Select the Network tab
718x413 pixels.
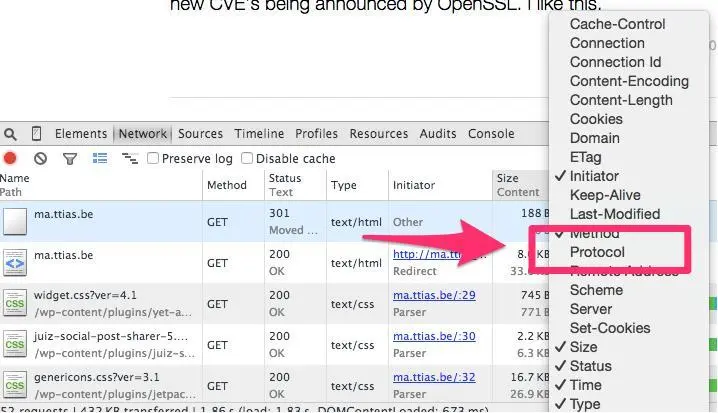point(142,134)
